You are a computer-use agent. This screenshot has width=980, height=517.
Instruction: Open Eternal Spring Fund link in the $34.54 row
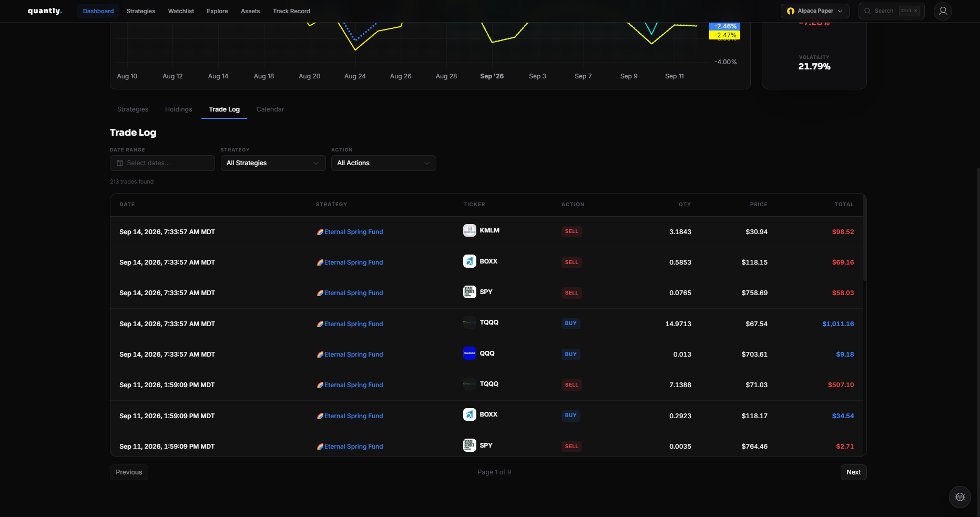tap(353, 416)
